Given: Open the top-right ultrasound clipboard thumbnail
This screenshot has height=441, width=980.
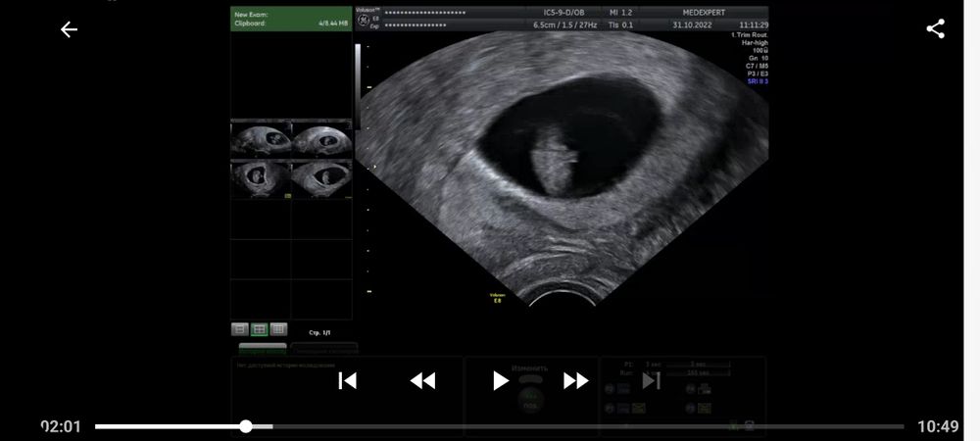Looking at the screenshot, I should pyautogui.click(x=321, y=139).
